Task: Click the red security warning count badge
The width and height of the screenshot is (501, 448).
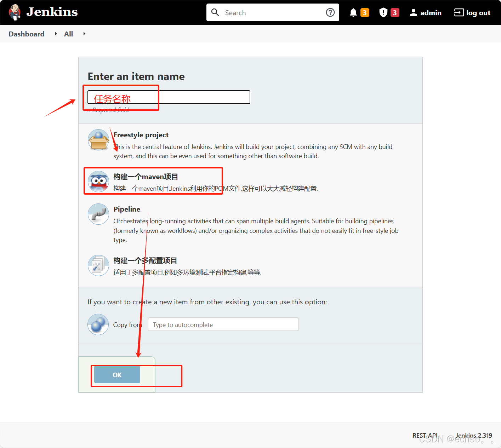Action: [395, 13]
